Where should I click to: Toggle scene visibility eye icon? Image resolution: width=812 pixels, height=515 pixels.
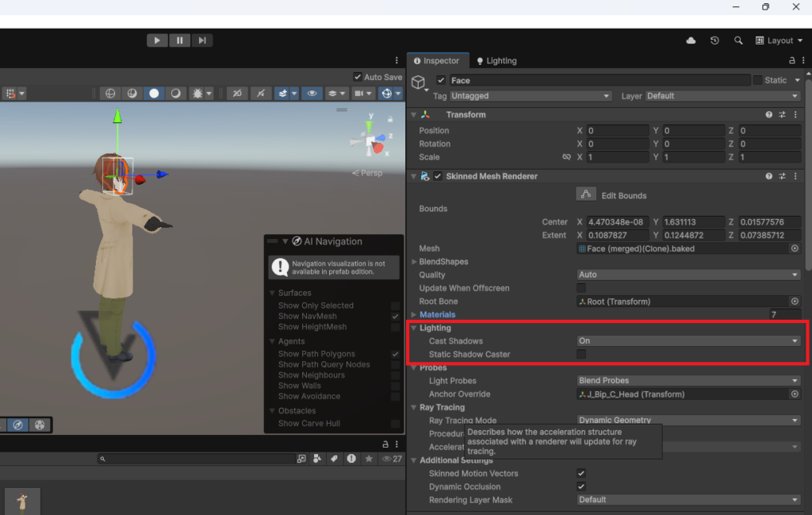[x=312, y=94]
